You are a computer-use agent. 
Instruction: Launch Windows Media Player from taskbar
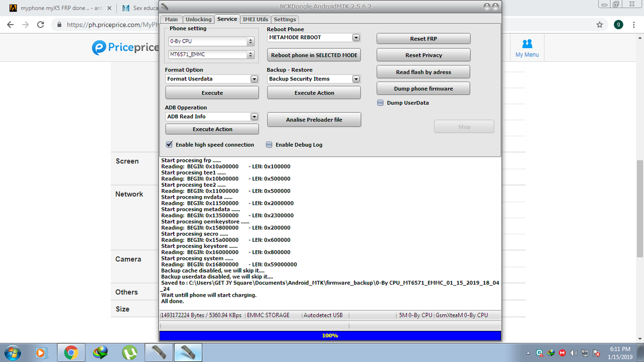pos(41,353)
